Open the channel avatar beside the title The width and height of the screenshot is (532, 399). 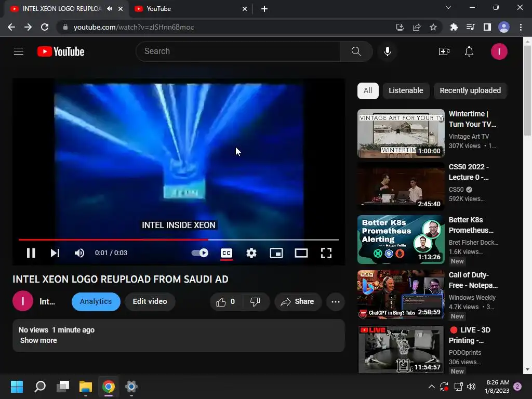pyautogui.click(x=23, y=301)
